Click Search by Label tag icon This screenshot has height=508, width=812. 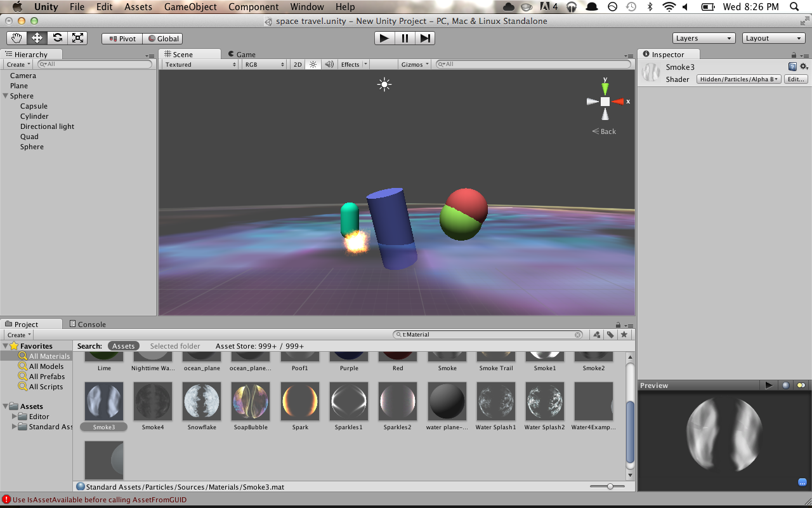(610, 335)
